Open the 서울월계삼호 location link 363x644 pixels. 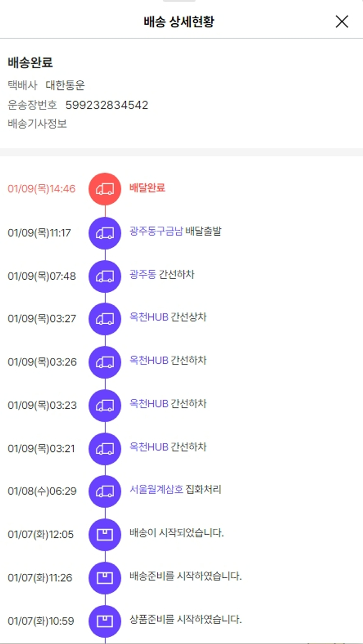tap(156, 490)
